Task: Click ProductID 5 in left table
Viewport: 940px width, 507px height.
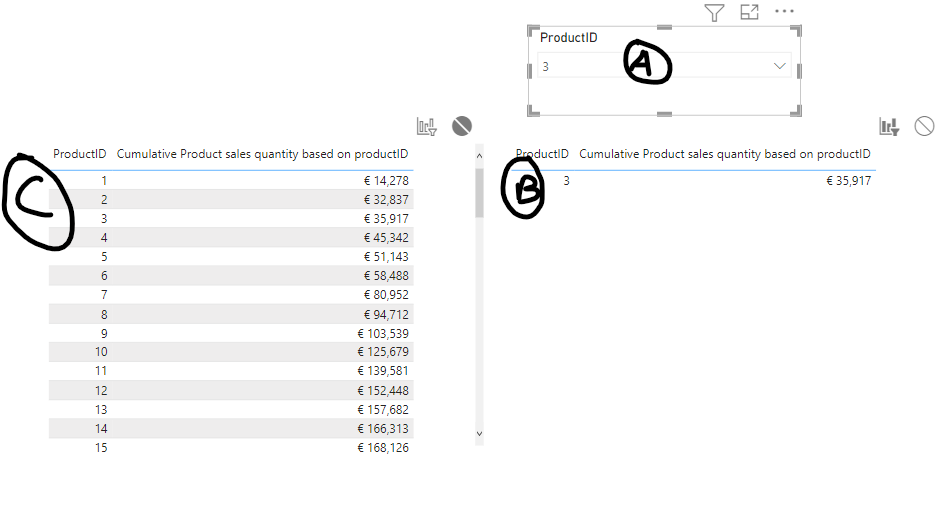Action: (x=104, y=256)
